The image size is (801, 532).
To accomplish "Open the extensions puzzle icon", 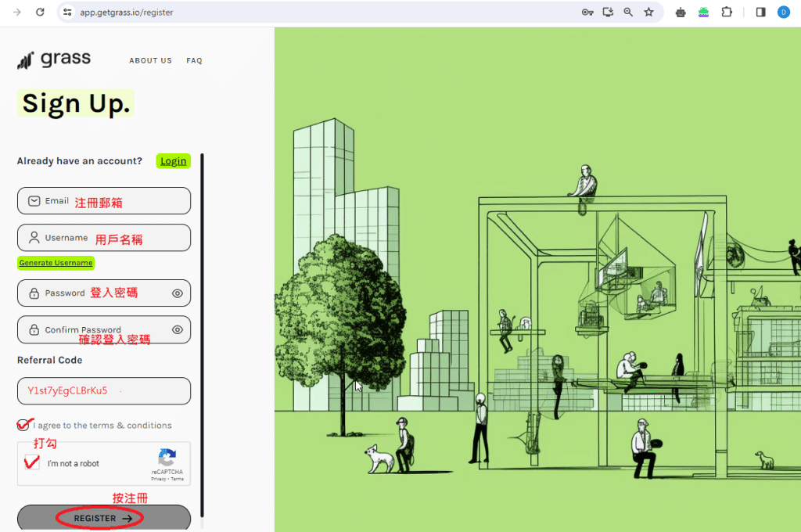I will pos(727,13).
